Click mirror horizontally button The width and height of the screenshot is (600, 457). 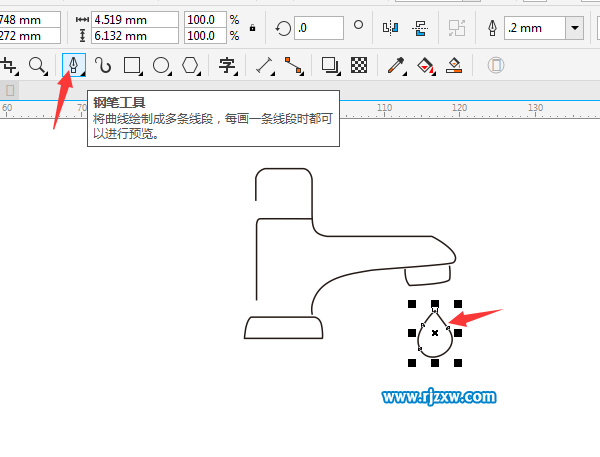click(390, 27)
